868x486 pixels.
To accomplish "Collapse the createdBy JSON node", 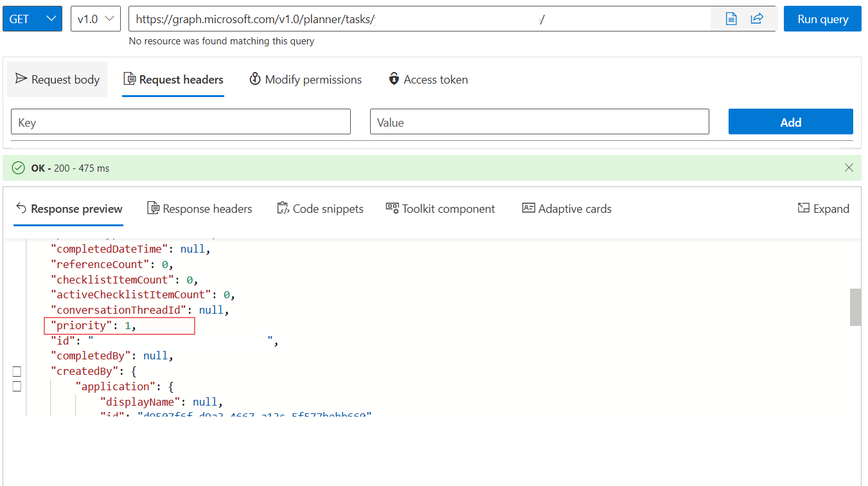I will click(x=17, y=371).
